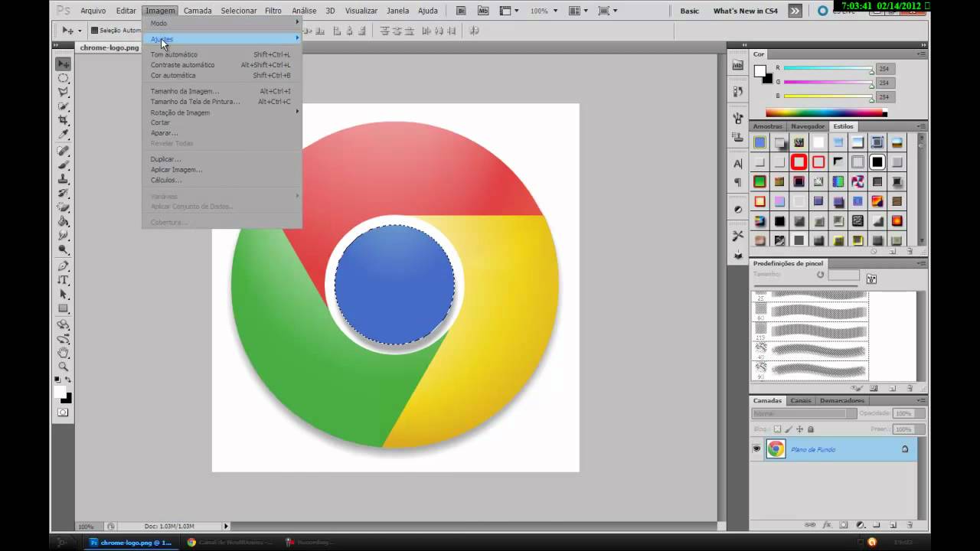Toggle lock position in Camadas panel
This screenshot has height=551, width=980.
click(799, 429)
